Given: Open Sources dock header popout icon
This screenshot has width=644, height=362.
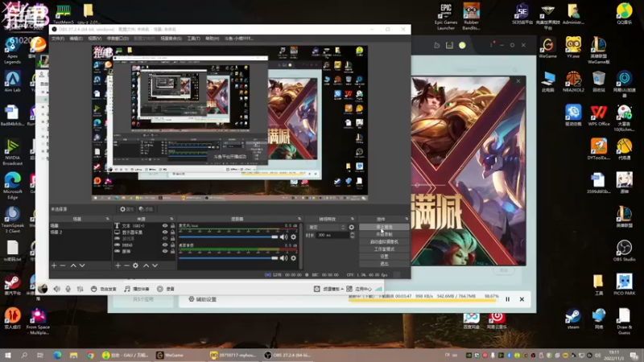Looking at the screenshot, I should (x=171, y=219).
